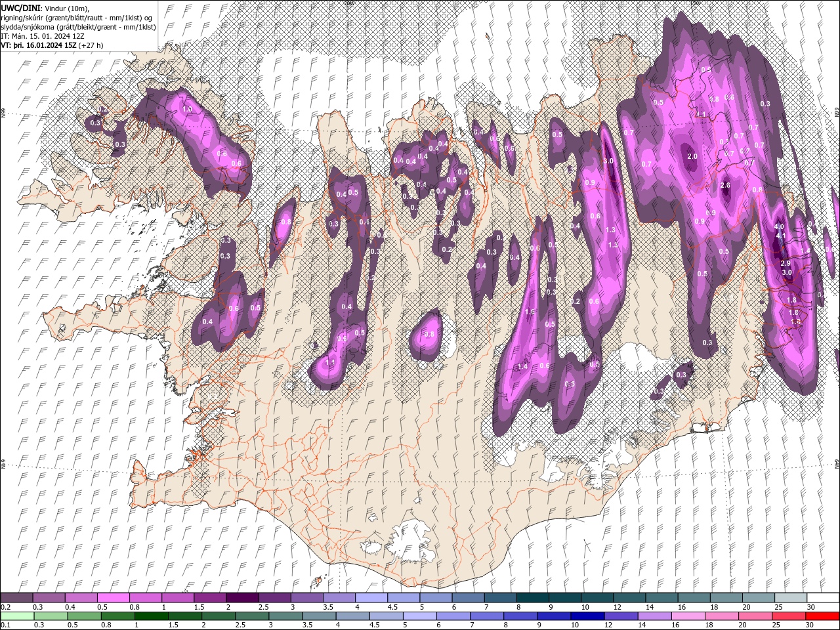Select the darkest green swatch between 1 and 1.5
Viewport: 840px width, 630px height.
point(151,616)
